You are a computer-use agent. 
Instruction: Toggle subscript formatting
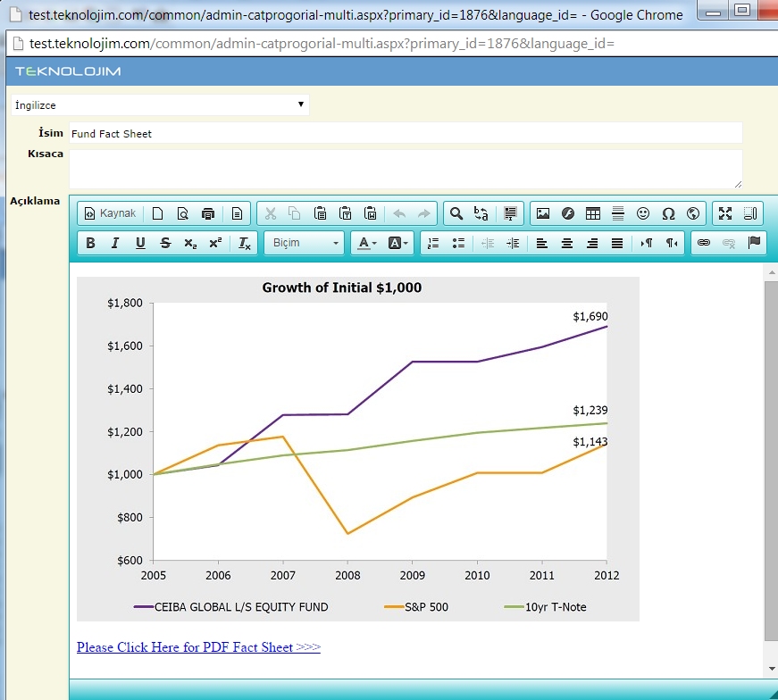click(190, 243)
